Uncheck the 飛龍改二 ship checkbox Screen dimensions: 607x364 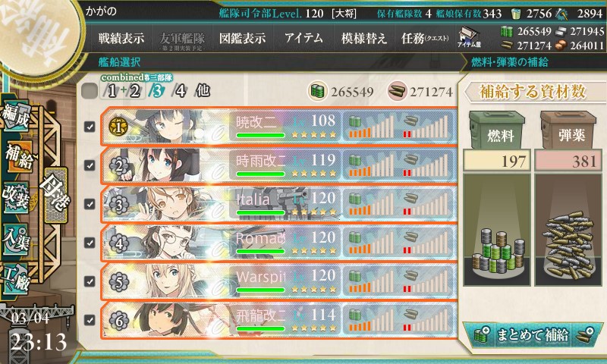point(90,320)
